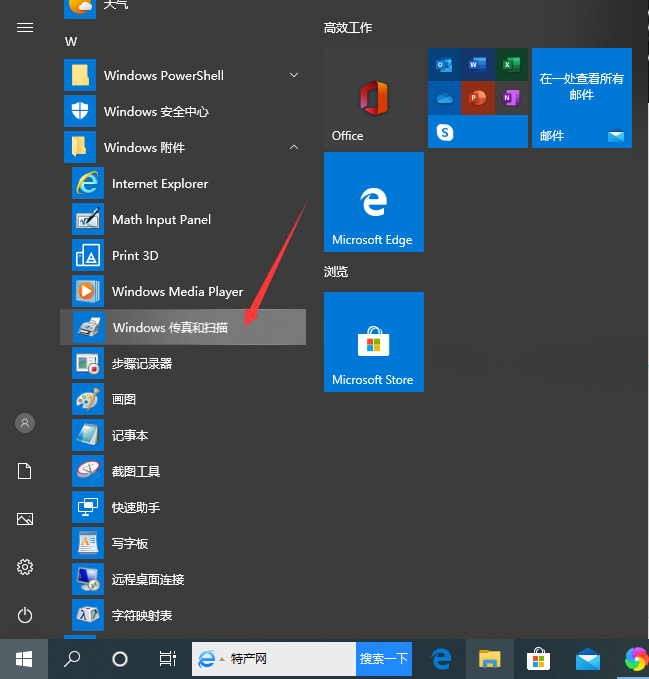Open the Skype tile

(478, 132)
